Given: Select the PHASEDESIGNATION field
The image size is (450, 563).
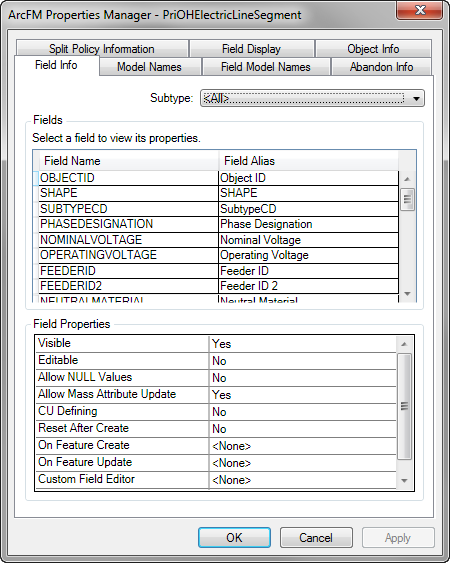Looking at the screenshot, I should point(129,224).
